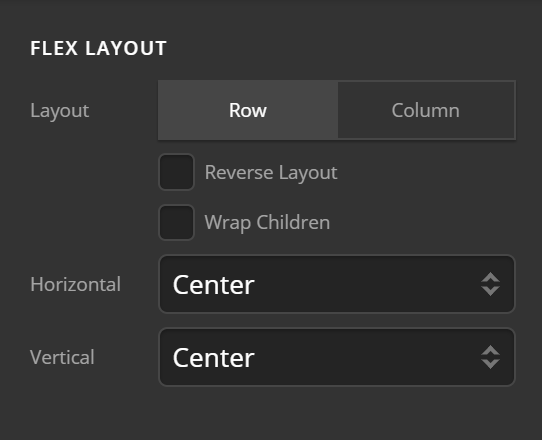Click the Vertical dropdown's up-down arrows icon
542x440 pixels.
click(x=490, y=357)
